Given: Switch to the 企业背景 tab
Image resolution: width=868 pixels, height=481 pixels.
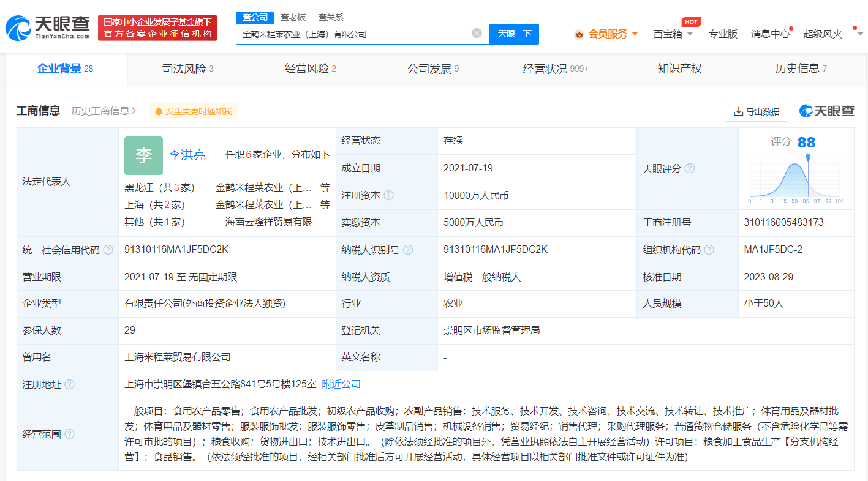Looking at the screenshot, I should coord(65,69).
